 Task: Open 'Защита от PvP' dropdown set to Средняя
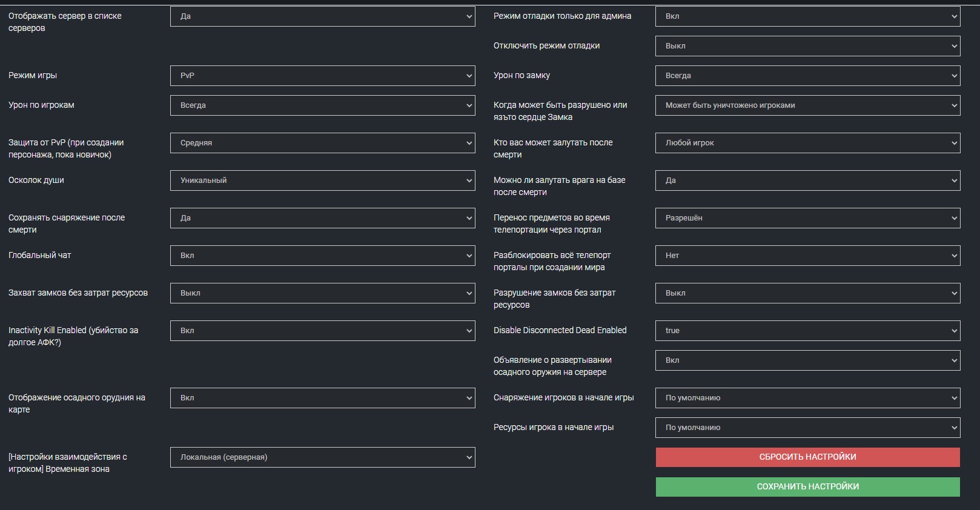tap(322, 143)
